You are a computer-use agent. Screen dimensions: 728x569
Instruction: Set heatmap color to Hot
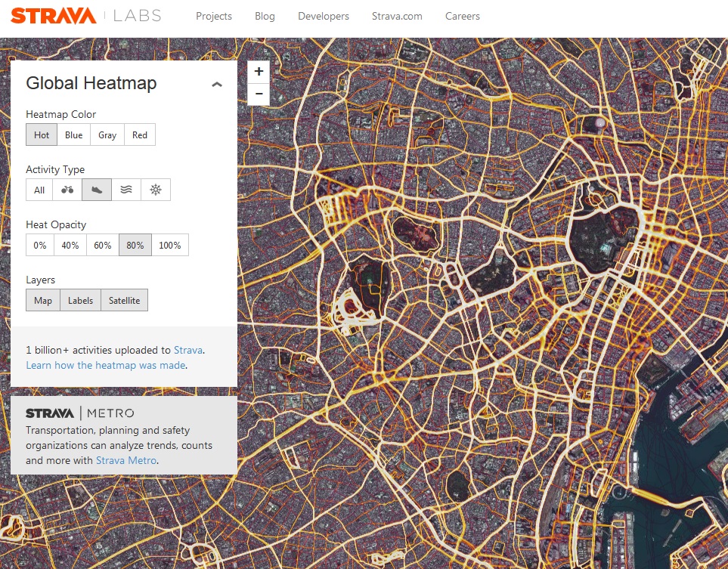click(x=42, y=135)
